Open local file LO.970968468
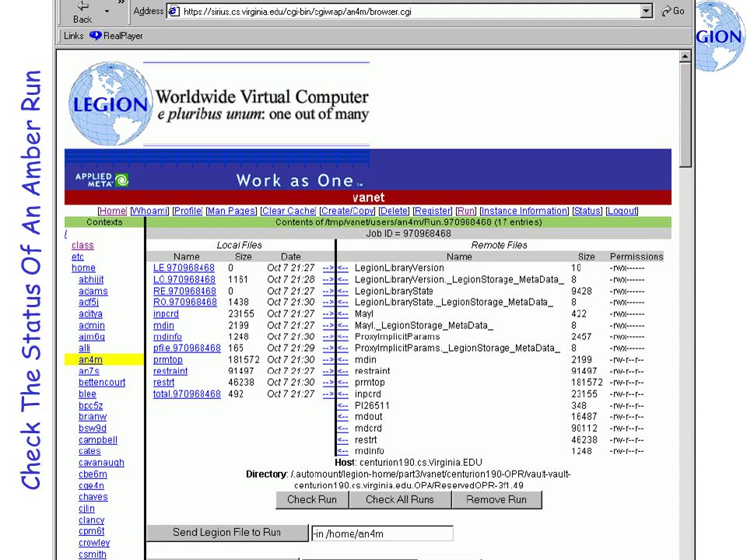Screen dimensions: 747x560 coord(184,279)
